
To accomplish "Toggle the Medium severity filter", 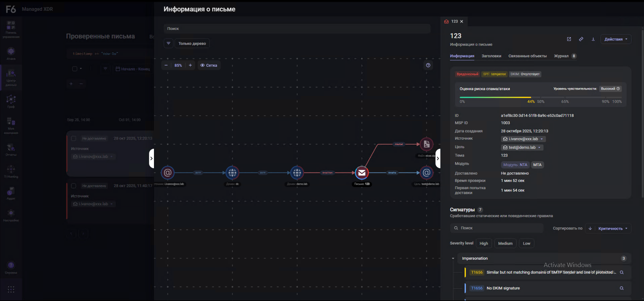I will click(x=505, y=244).
